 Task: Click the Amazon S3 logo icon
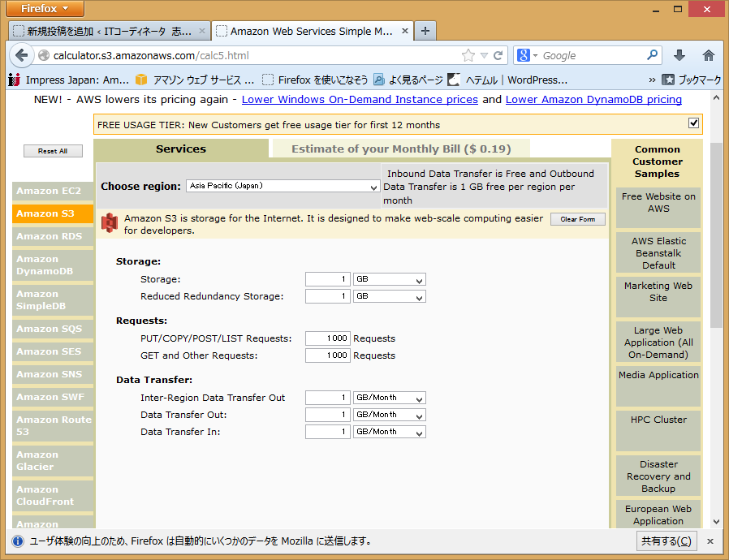(110, 223)
